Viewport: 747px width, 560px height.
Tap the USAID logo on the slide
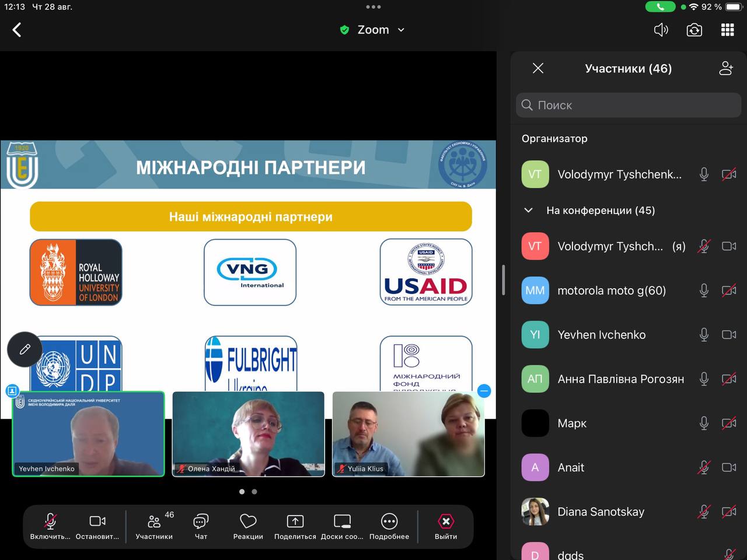426,272
